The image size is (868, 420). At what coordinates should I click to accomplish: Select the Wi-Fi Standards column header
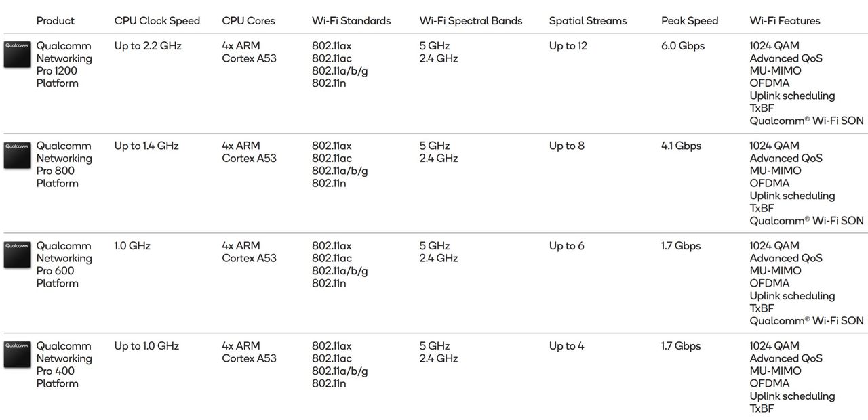tap(351, 21)
